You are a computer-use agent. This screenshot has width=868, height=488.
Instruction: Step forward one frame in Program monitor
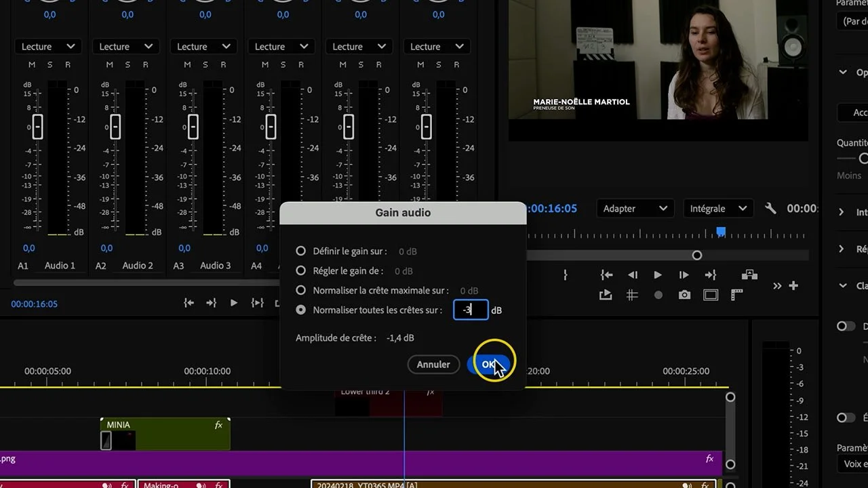[x=684, y=274]
